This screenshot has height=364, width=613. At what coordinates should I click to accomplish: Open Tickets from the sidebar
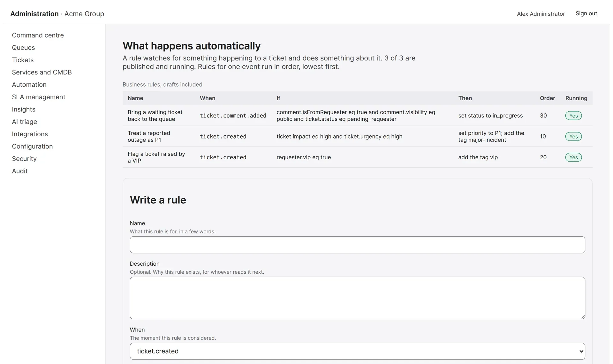click(23, 60)
